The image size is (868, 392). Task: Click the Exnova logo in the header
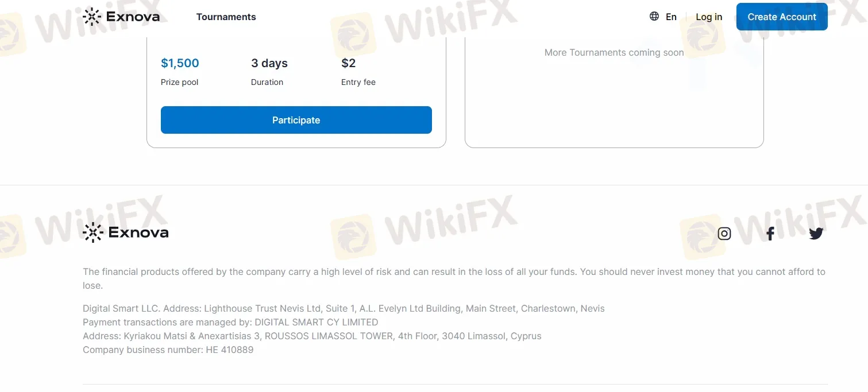(121, 17)
